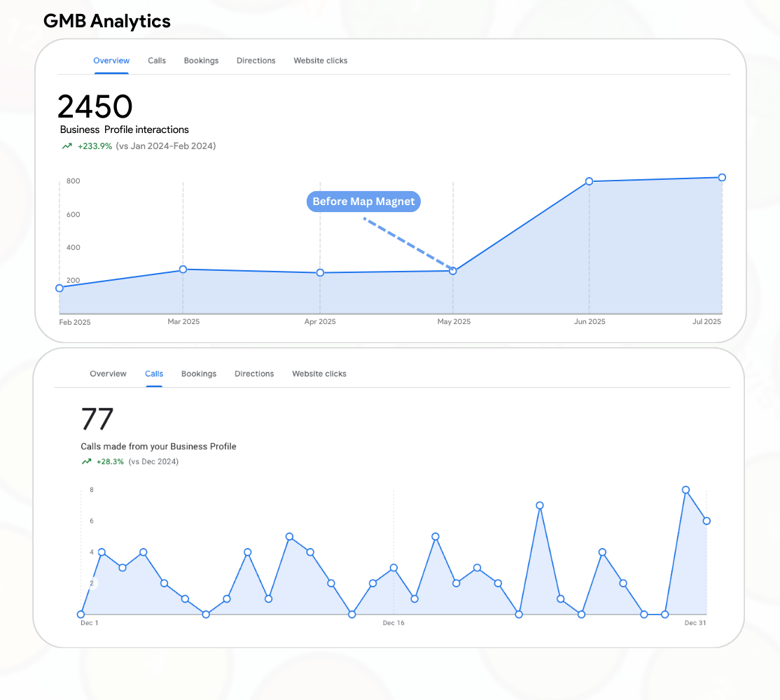Image resolution: width=780 pixels, height=700 pixels.
Task: Click the 'Business Profile interactions' label
Action: pyautogui.click(x=125, y=129)
